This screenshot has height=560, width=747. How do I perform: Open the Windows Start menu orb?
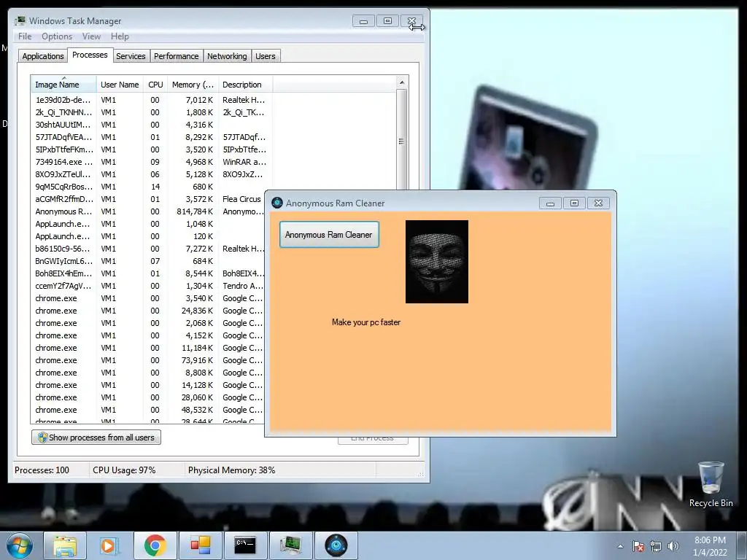click(20, 545)
